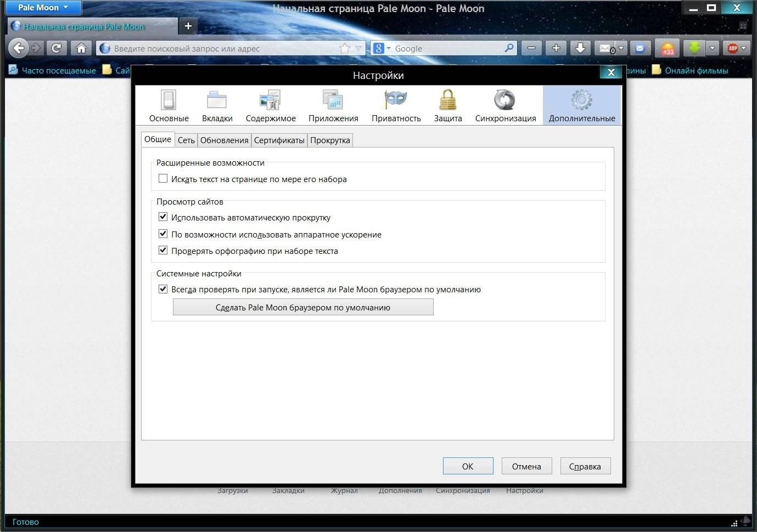The height and width of the screenshot is (532, 757).
Task: Close the Настройки dialog with X
Action: coord(611,72)
